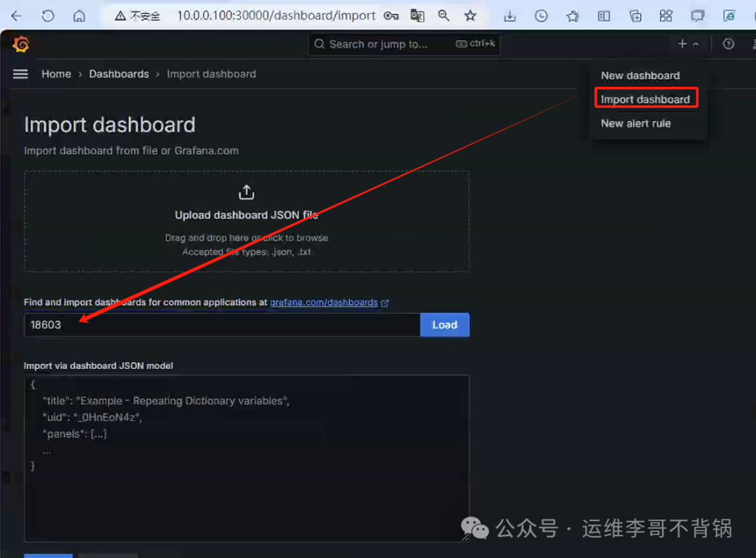This screenshot has height=558, width=756.
Task: Go to Home breadcrumb
Action: pos(56,74)
